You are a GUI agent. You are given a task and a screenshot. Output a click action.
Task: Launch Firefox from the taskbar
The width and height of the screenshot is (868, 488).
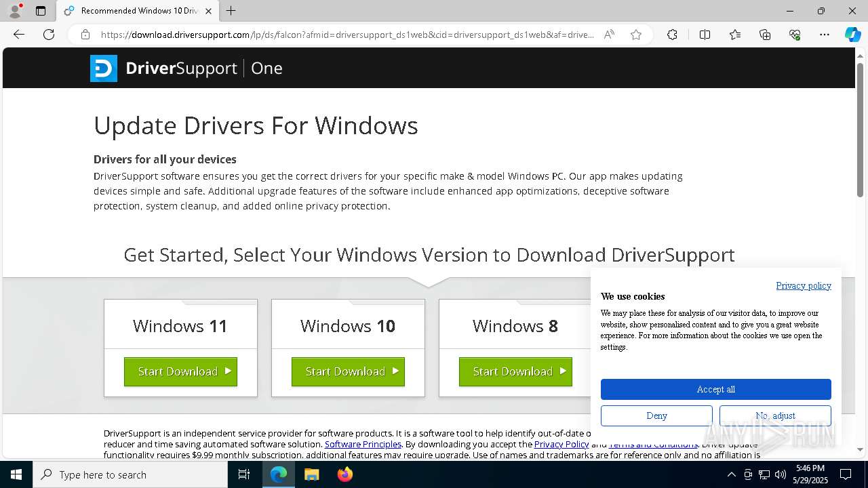tap(344, 474)
